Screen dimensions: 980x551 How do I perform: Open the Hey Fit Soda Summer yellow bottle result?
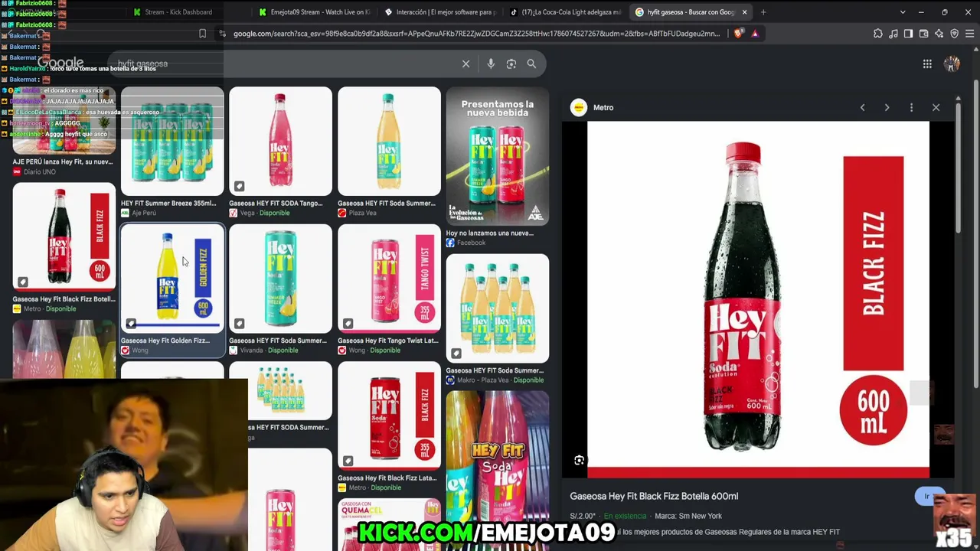[389, 142]
